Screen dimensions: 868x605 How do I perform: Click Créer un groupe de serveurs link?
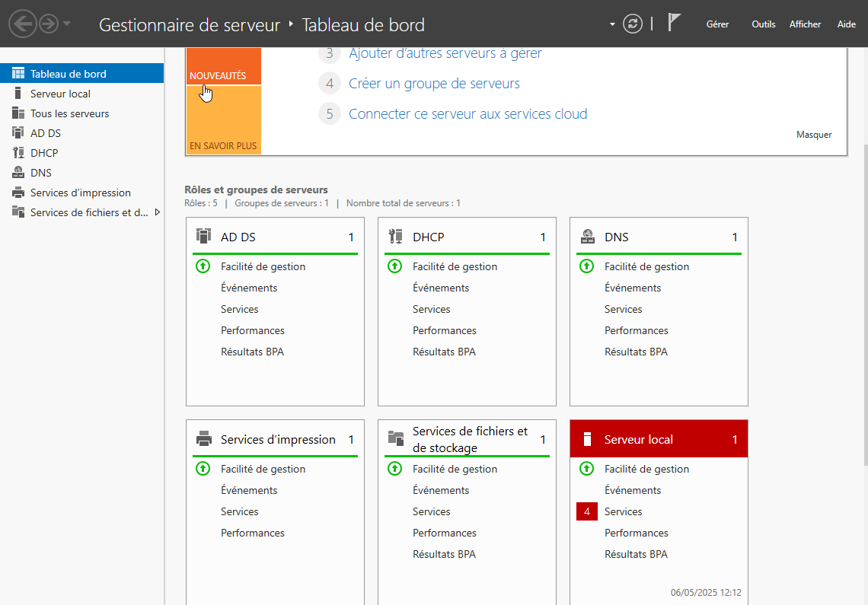pos(434,84)
